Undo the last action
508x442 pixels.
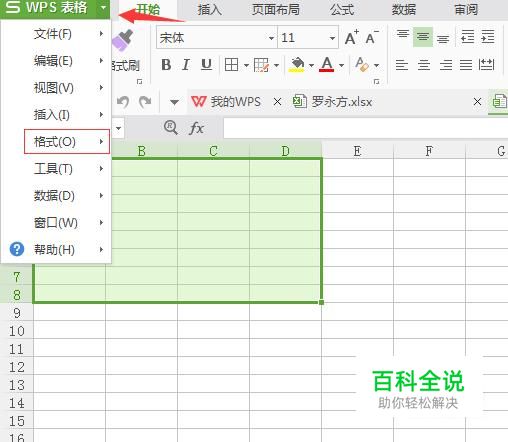[123, 102]
